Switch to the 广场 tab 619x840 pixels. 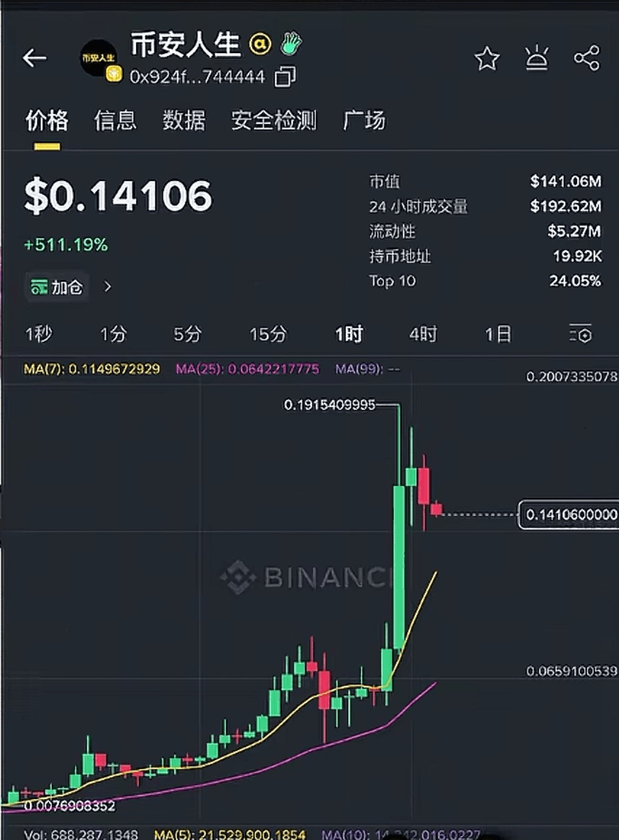pos(364,120)
